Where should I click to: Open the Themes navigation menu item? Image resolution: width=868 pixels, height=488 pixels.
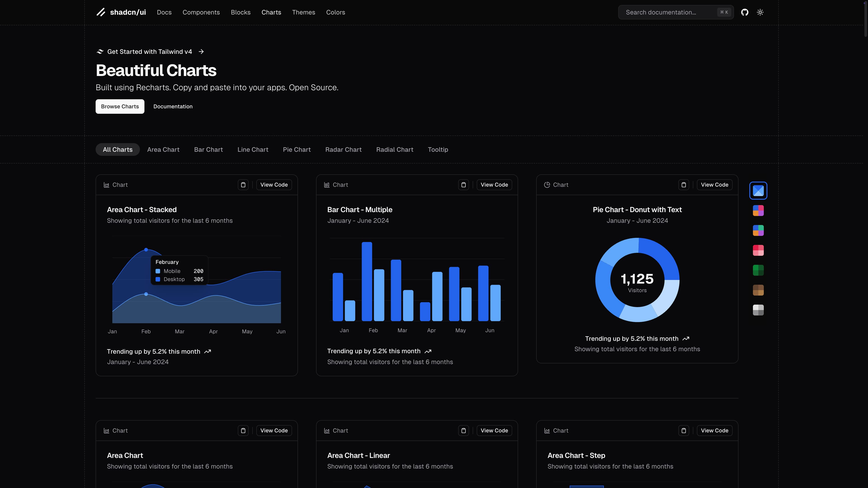[303, 12]
